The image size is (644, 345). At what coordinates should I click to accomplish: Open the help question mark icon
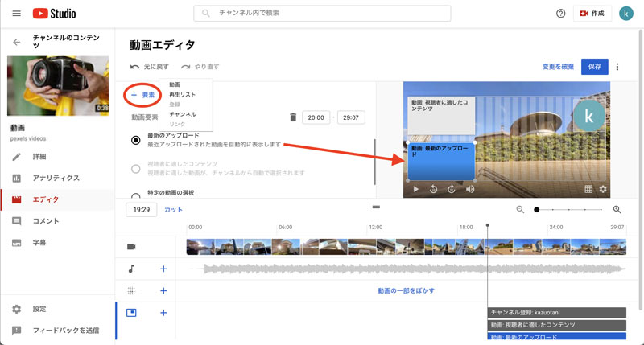560,14
